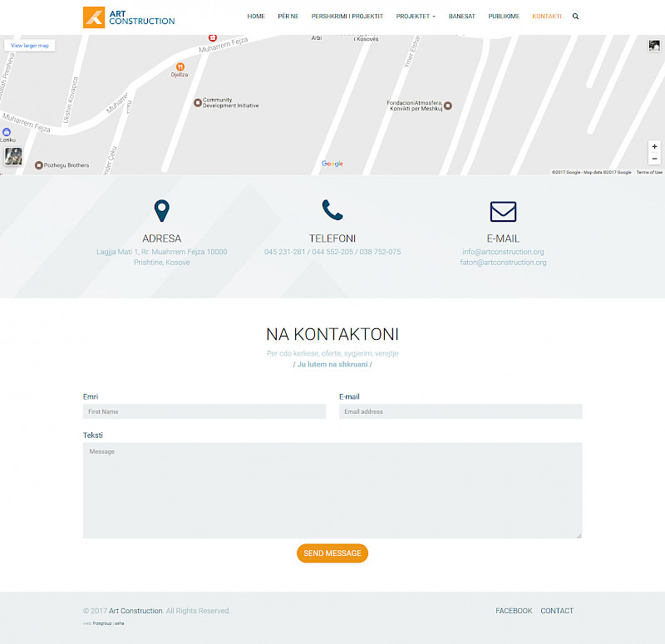The image size is (665, 644).
Task: Open the CONTACT footer link
Action: click(x=557, y=611)
